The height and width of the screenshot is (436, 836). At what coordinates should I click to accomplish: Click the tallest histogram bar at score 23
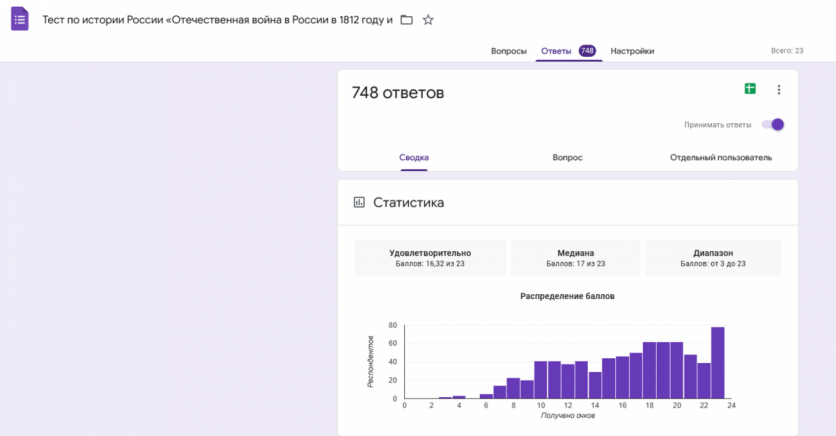[x=717, y=363]
